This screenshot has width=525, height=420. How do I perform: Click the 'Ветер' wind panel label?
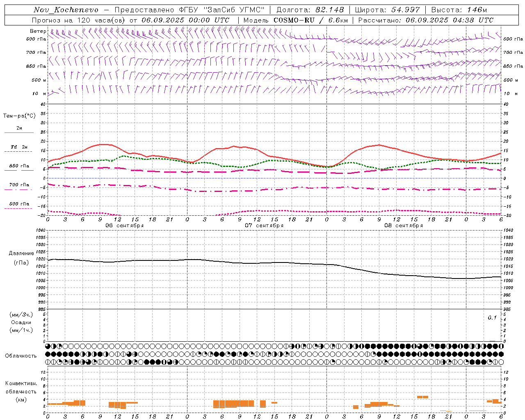pyautogui.click(x=38, y=31)
